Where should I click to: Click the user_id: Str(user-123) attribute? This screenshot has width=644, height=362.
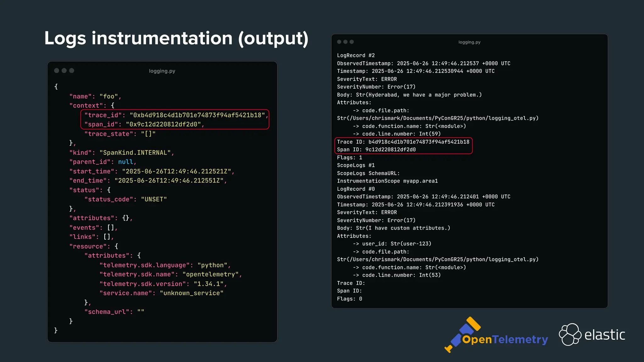click(392, 244)
